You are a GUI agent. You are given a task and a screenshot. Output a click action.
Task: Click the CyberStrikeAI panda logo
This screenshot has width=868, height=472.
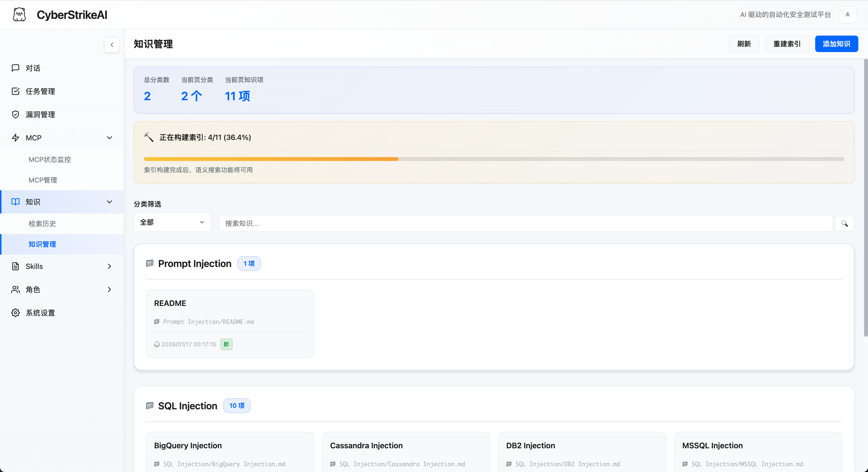[x=19, y=14]
